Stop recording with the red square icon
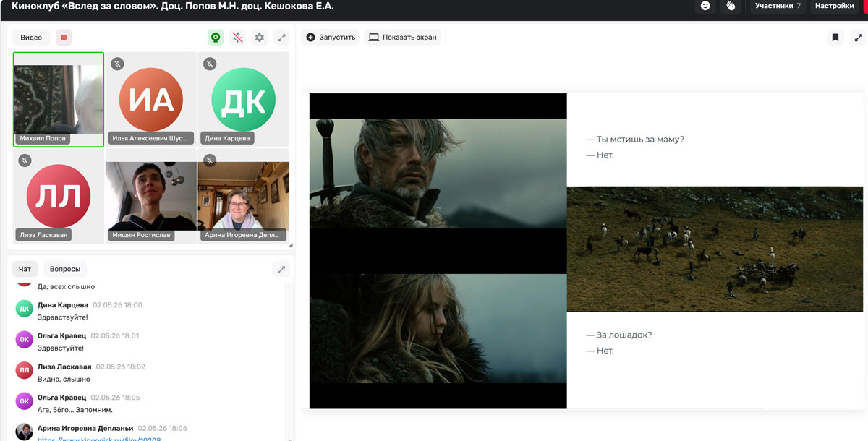Viewport: 868px width, 441px height. pos(64,38)
